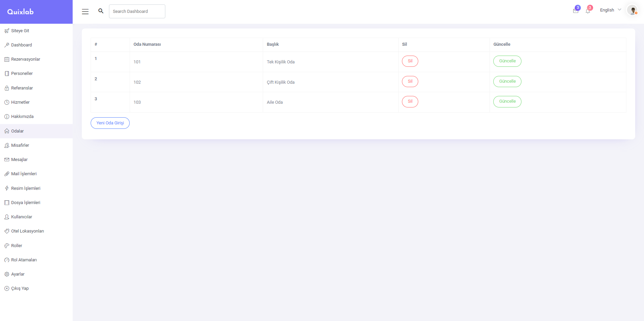The image size is (644, 321).
Task: Click room number 101 cell
Action: pos(196,62)
